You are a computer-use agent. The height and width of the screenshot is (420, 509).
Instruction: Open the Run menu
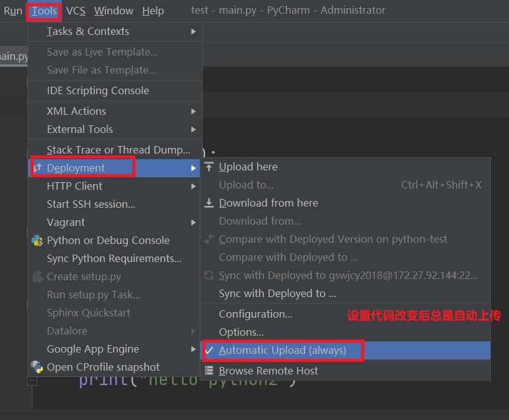tap(13, 11)
